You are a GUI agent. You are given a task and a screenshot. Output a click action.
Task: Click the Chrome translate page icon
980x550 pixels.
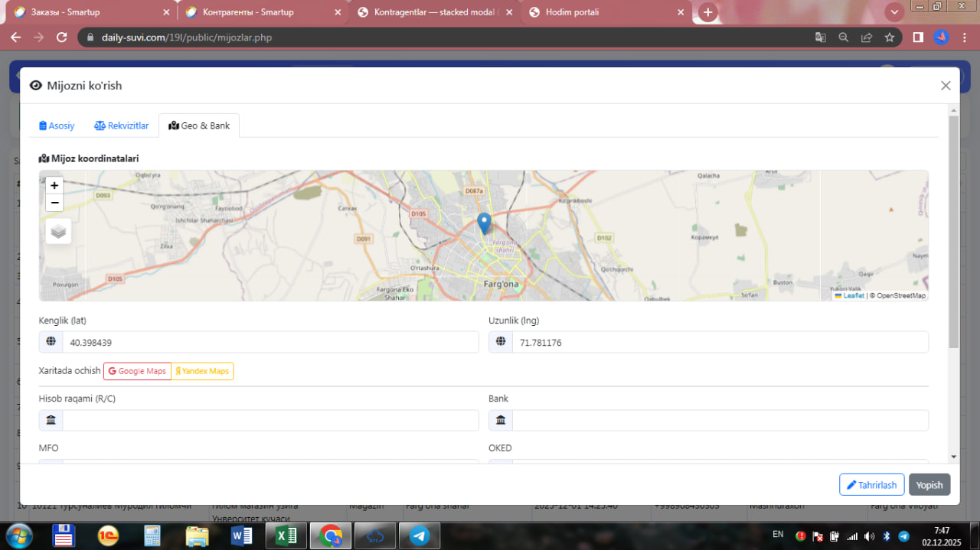(x=820, y=37)
